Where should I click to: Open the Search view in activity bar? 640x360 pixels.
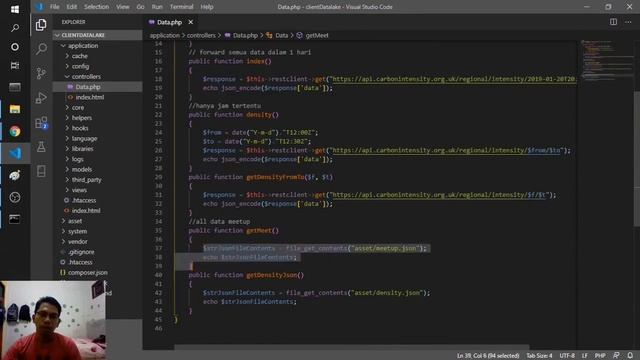[x=41, y=49]
